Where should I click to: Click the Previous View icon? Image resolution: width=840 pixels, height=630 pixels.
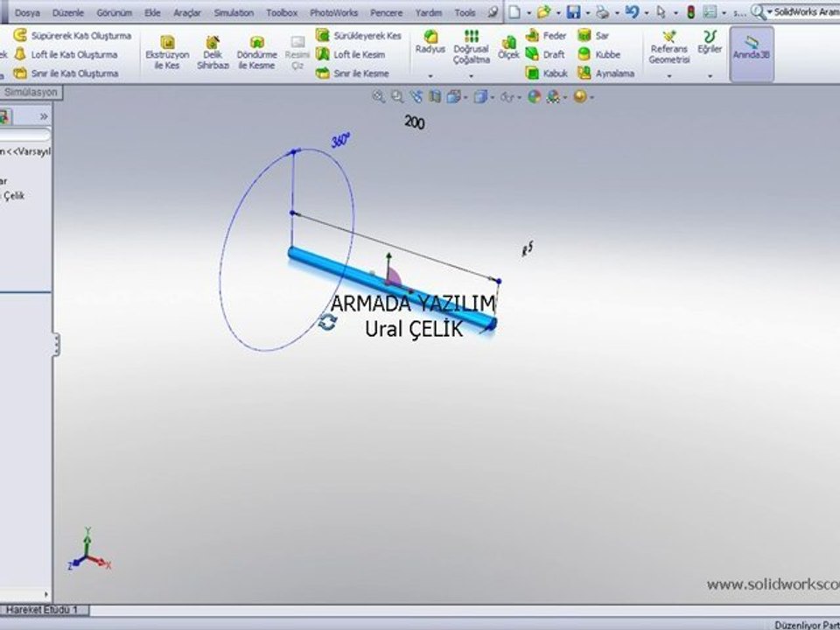pos(416,97)
